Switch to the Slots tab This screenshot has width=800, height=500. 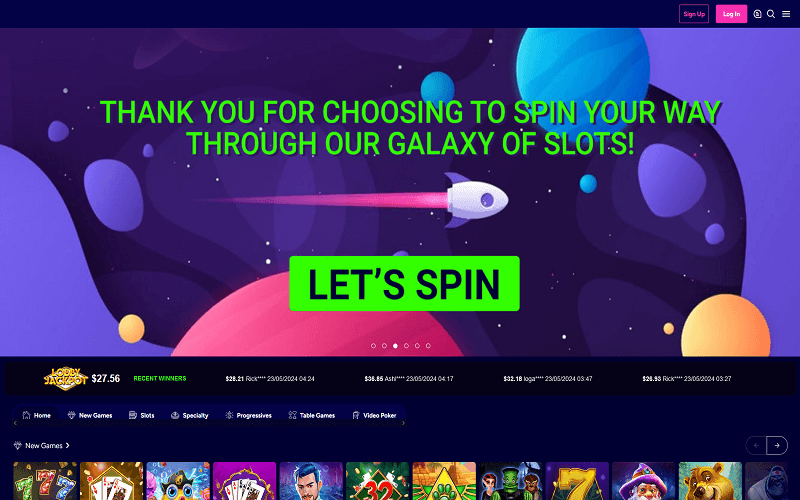[142, 415]
